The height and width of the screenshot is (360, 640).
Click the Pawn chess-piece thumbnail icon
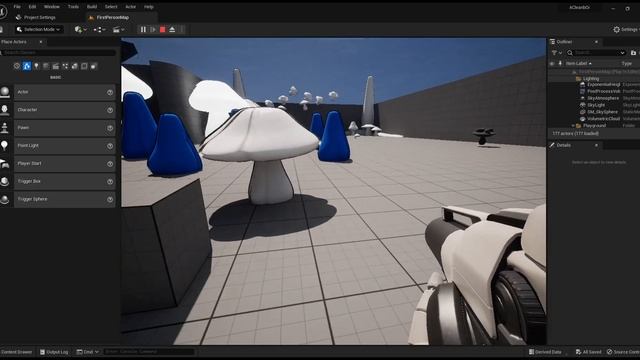pyautogui.click(x=4, y=128)
